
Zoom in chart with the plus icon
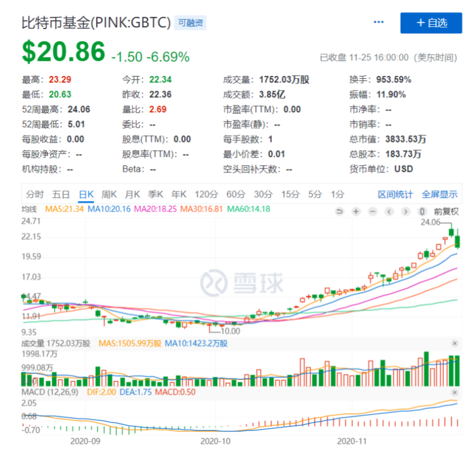pos(356,212)
